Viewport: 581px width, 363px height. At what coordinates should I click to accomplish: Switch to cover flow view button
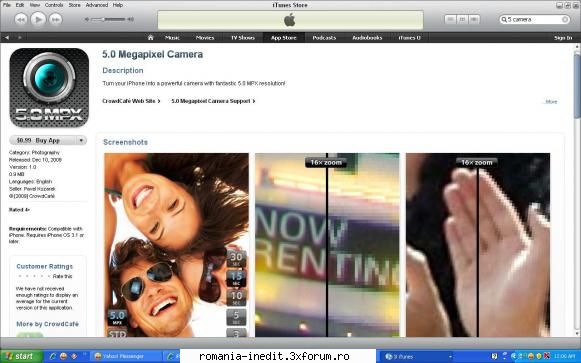pos(474,19)
